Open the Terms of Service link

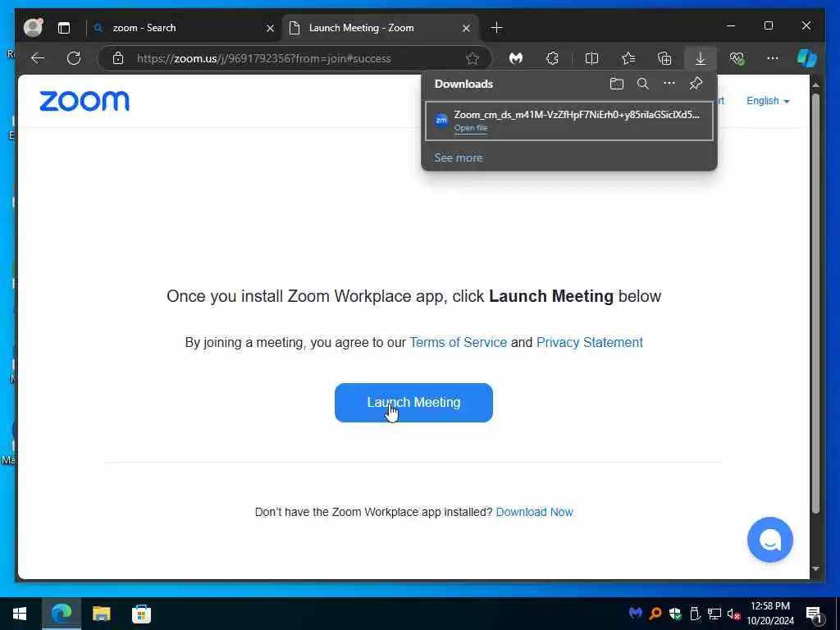point(458,342)
